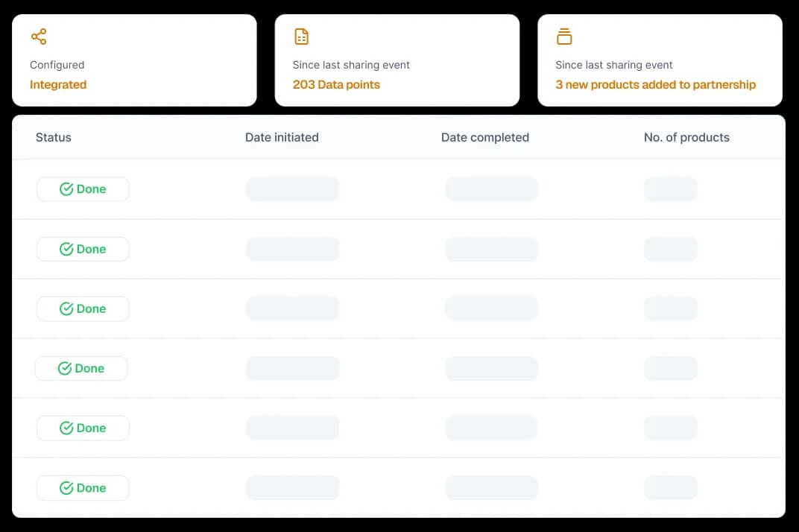
Task: Click the share icon in Configured card
Action: point(39,37)
